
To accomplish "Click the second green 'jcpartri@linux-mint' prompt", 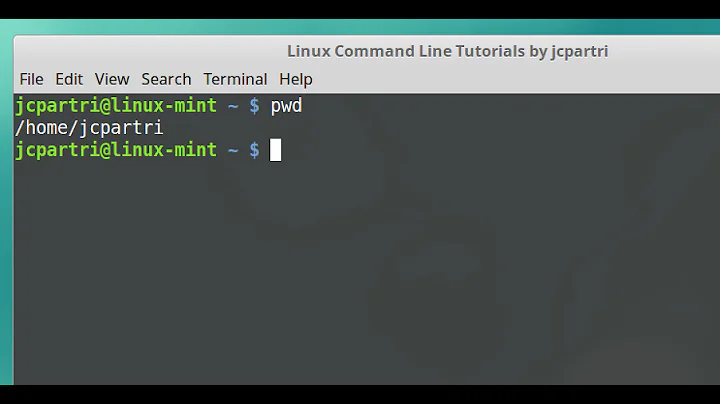I will [116, 150].
